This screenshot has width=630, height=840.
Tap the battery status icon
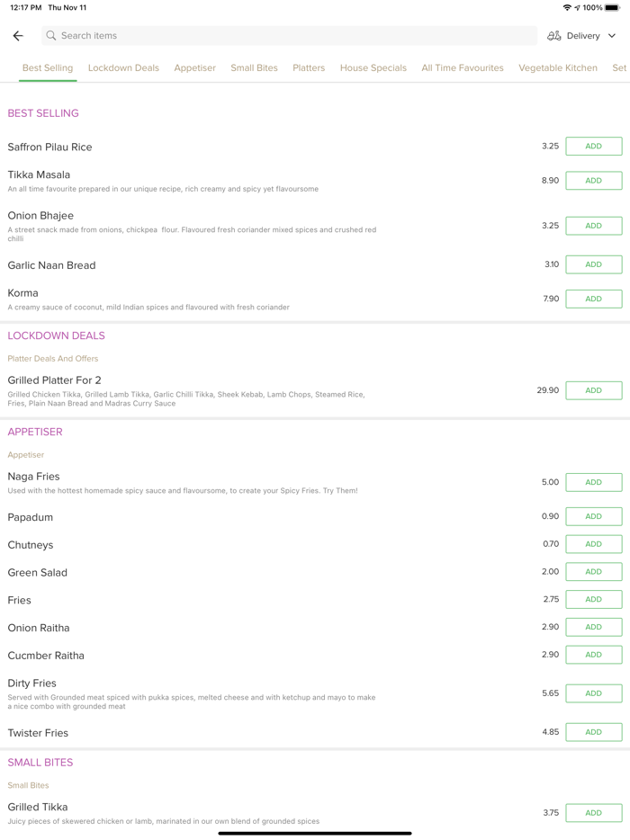click(x=613, y=7)
